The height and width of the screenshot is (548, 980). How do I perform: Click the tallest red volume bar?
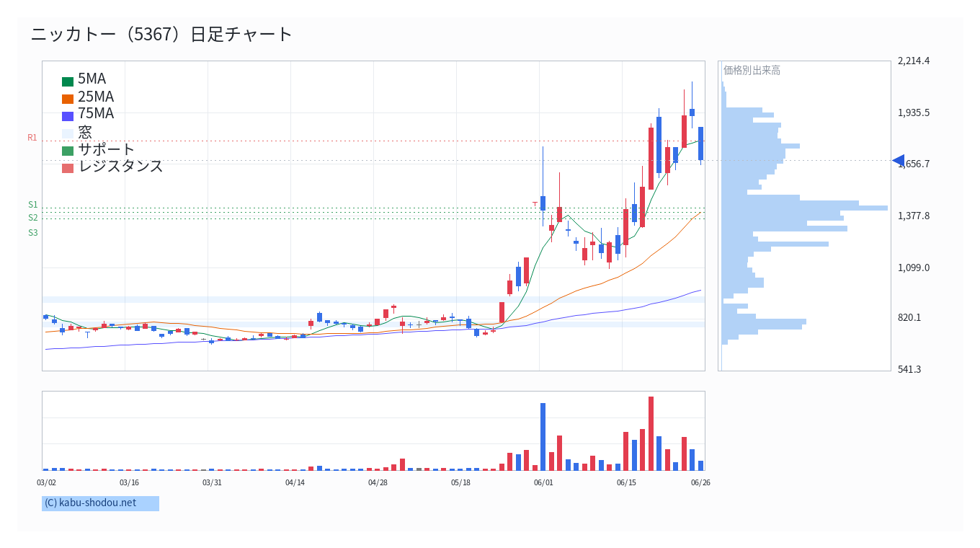click(651, 433)
